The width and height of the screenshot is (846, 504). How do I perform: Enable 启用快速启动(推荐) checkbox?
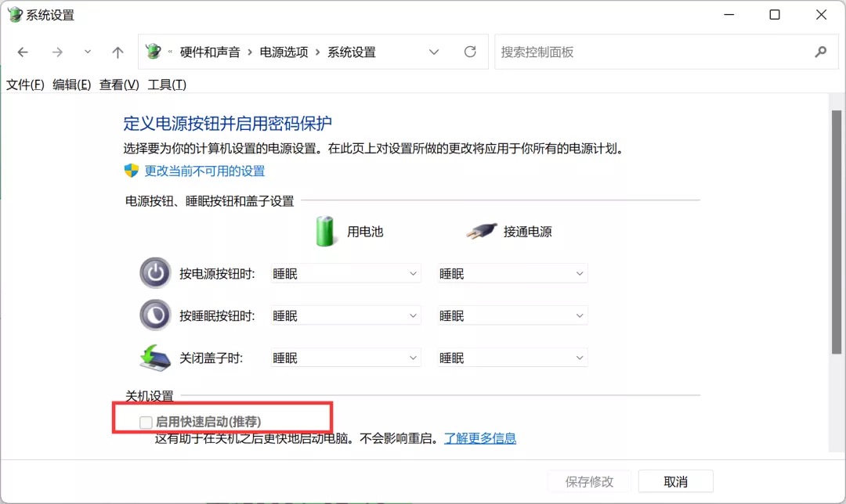click(146, 423)
